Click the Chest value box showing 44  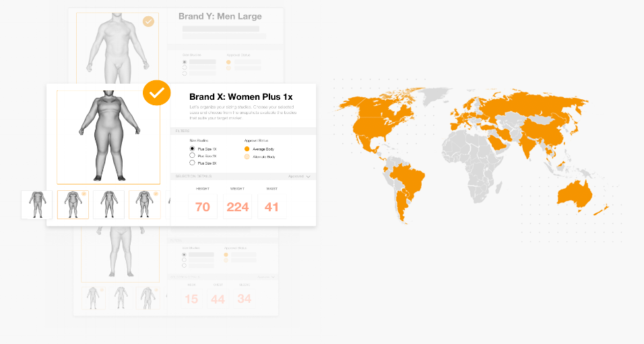pyautogui.click(x=218, y=299)
